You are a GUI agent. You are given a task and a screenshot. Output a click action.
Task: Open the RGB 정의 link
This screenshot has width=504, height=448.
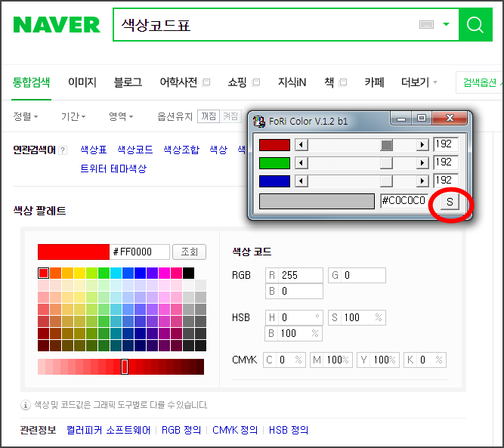(x=181, y=431)
